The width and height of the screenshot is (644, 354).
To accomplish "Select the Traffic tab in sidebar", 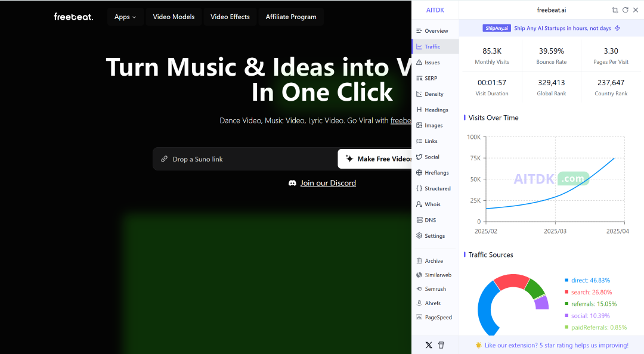I will 435,46.
